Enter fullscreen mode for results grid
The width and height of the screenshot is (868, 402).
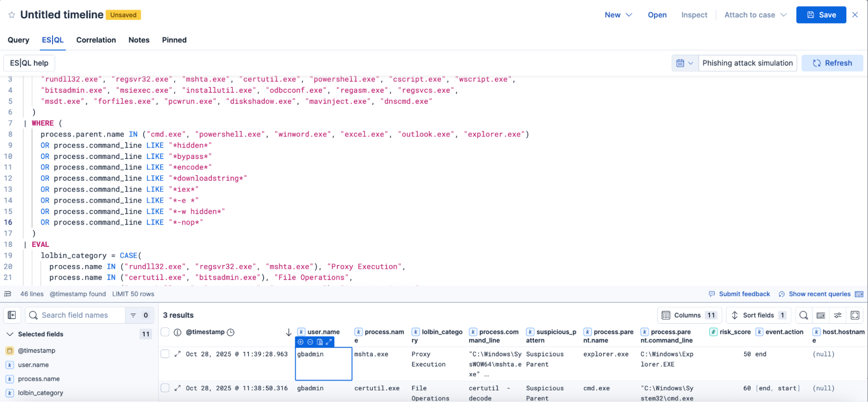pos(855,315)
